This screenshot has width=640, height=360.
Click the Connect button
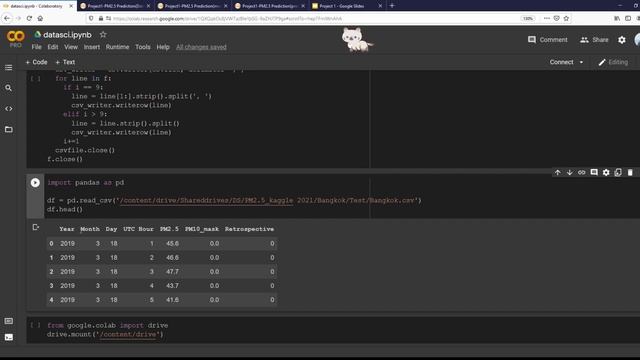[x=561, y=62]
